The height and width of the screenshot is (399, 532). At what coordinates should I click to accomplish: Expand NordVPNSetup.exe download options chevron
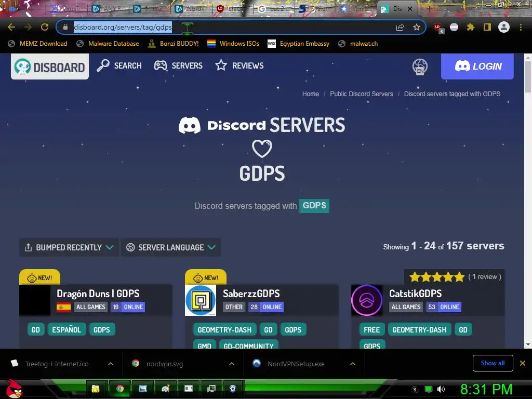[353, 364]
